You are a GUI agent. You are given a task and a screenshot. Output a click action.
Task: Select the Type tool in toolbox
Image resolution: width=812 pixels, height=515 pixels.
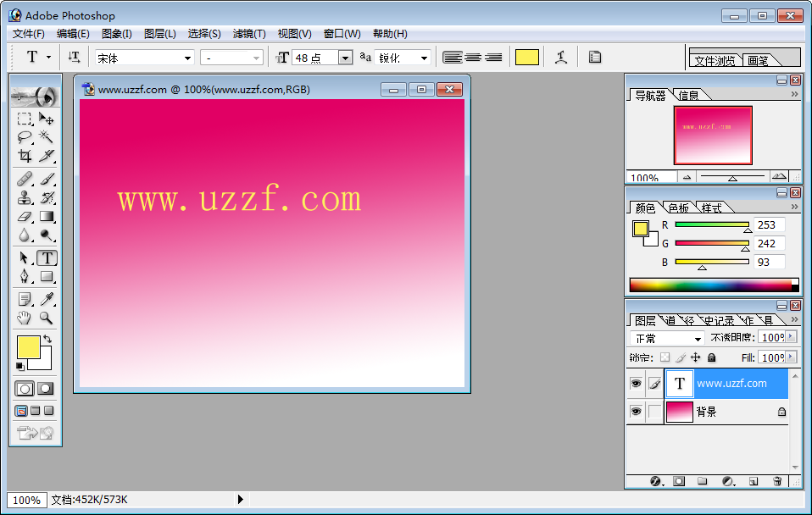pos(47,257)
